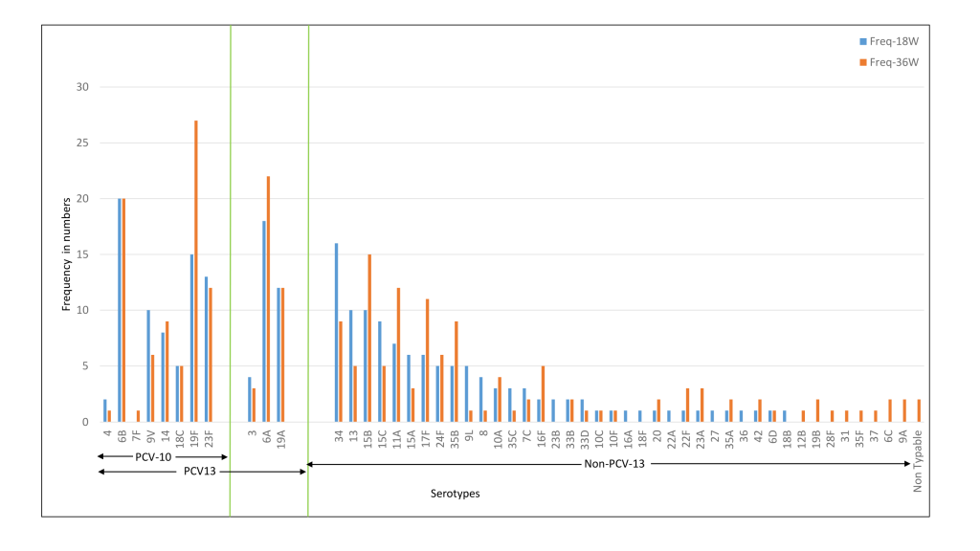Click the 19A serotype label

tap(281, 438)
